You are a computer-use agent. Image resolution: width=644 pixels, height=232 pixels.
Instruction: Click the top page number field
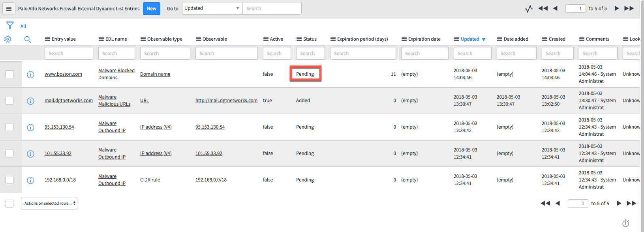pos(575,8)
